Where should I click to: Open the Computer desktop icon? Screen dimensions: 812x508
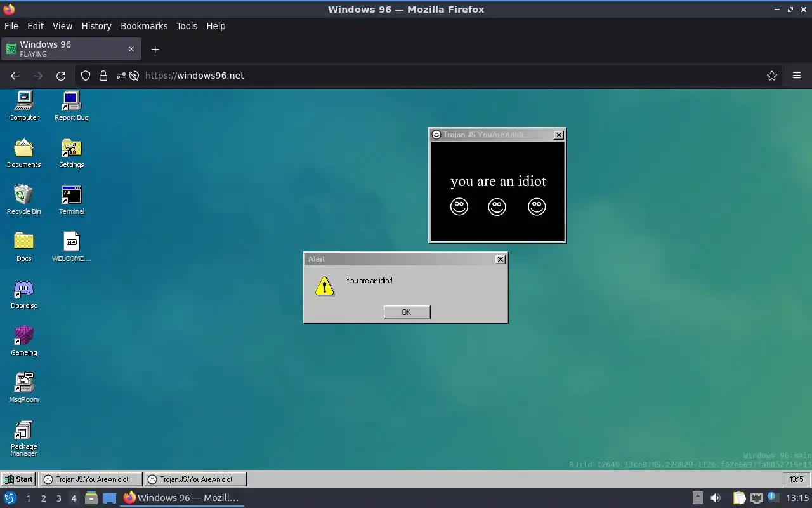tap(24, 106)
